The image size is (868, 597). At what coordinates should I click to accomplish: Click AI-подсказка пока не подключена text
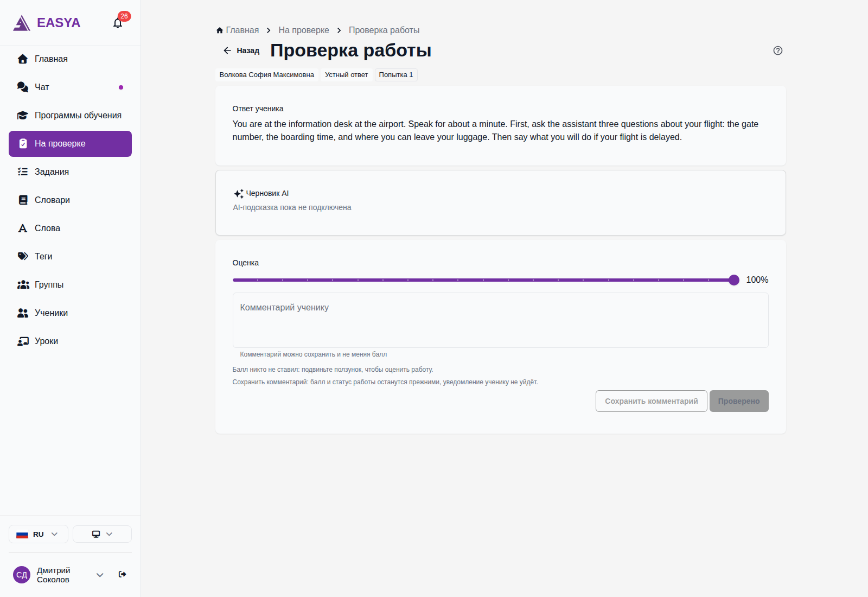pyautogui.click(x=292, y=207)
